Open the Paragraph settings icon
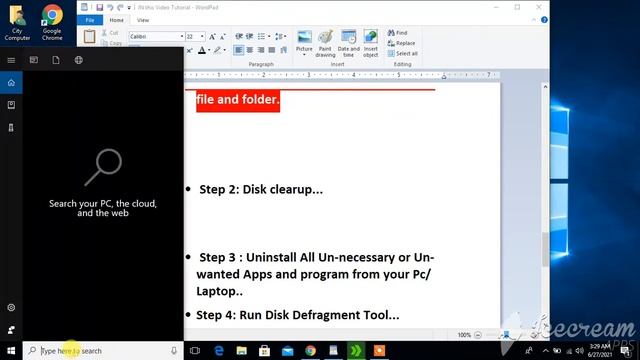This screenshot has height=360, width=640. (x=283, y=50)
